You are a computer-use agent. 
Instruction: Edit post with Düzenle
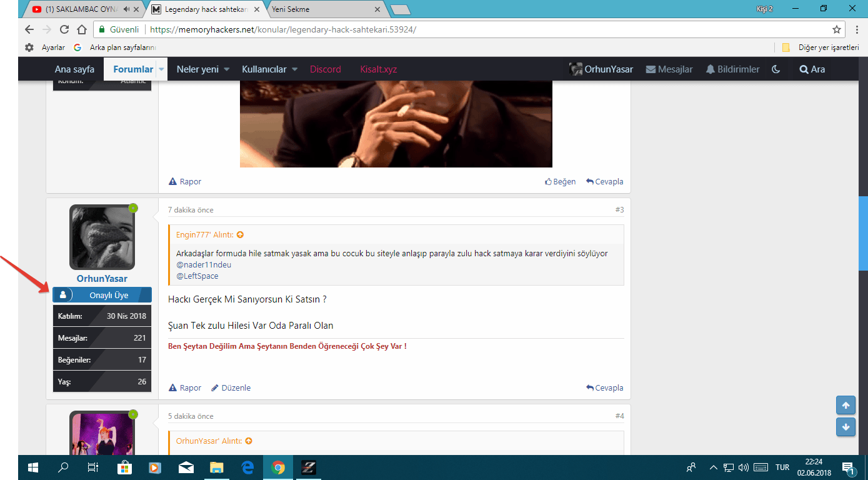tap(231, 388)
